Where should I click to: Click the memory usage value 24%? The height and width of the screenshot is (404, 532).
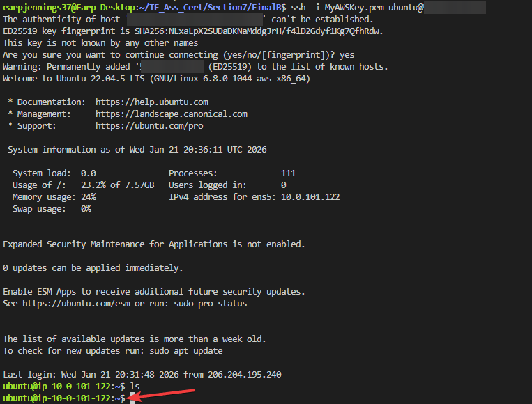89,197
